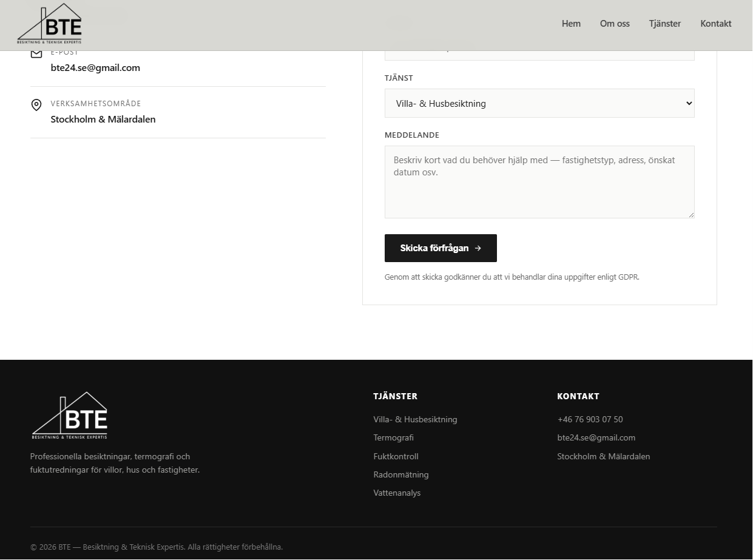Click the GDPR consent notice below the button
Screen dimensions: 753x560
pos(512,277)
